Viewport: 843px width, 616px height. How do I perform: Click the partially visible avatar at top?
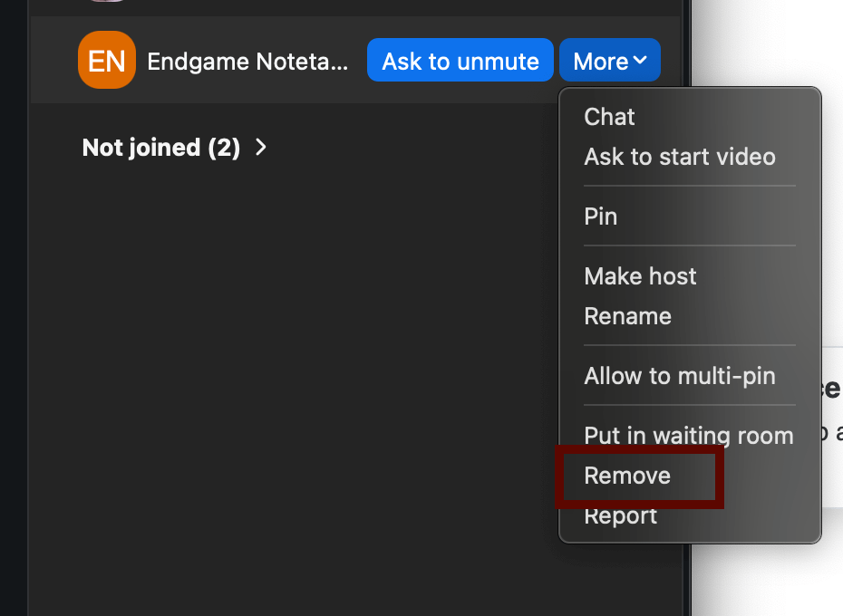(x=106, y=3)
